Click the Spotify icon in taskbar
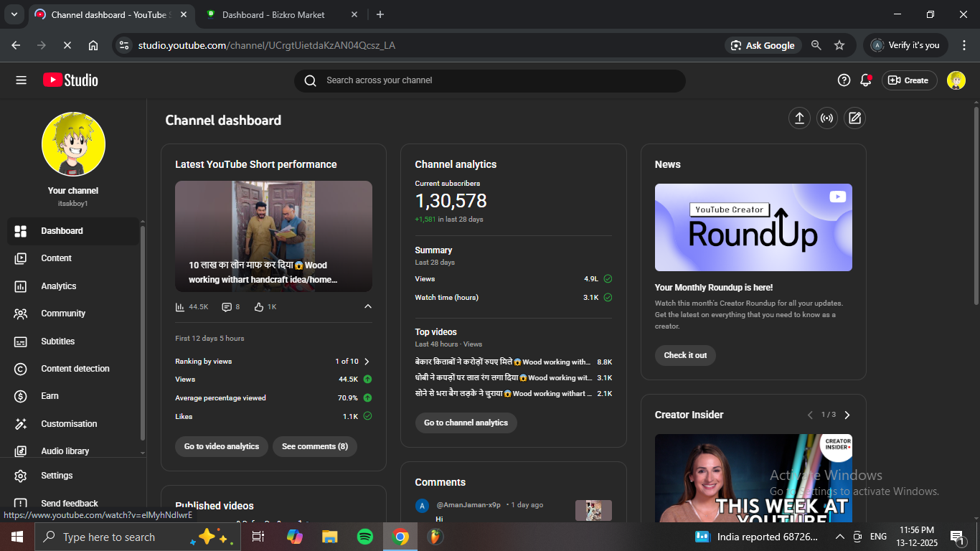The image size is (980, 551). click(x=365, y=537)
